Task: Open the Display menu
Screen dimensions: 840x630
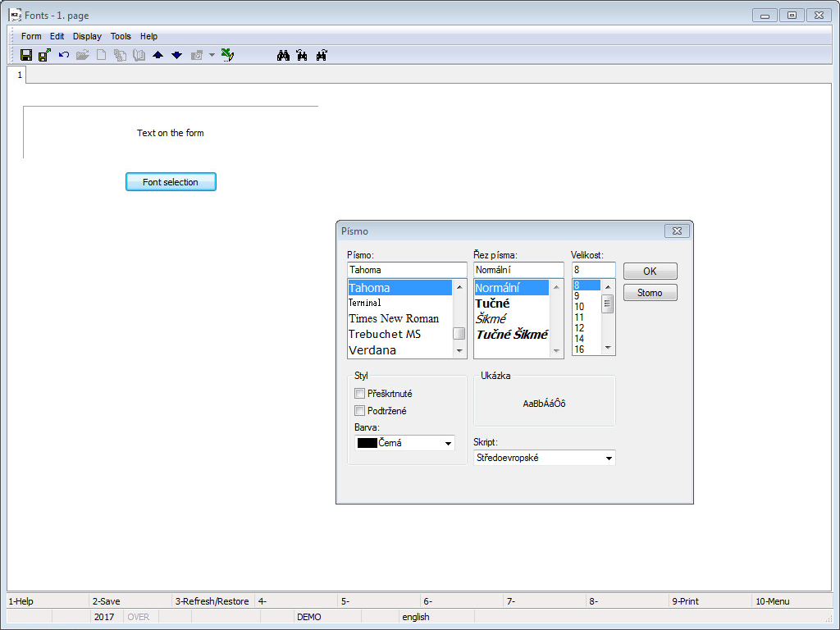Action: coord(87,36)
